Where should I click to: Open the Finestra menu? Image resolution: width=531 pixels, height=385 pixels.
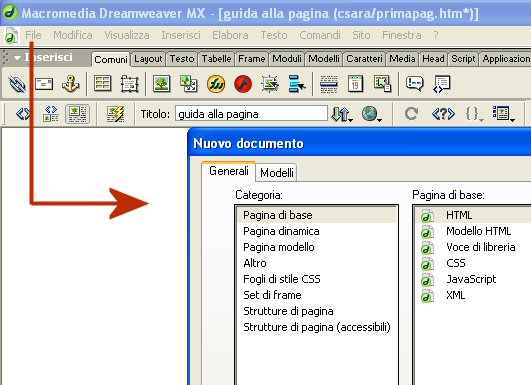click(402, 35)
